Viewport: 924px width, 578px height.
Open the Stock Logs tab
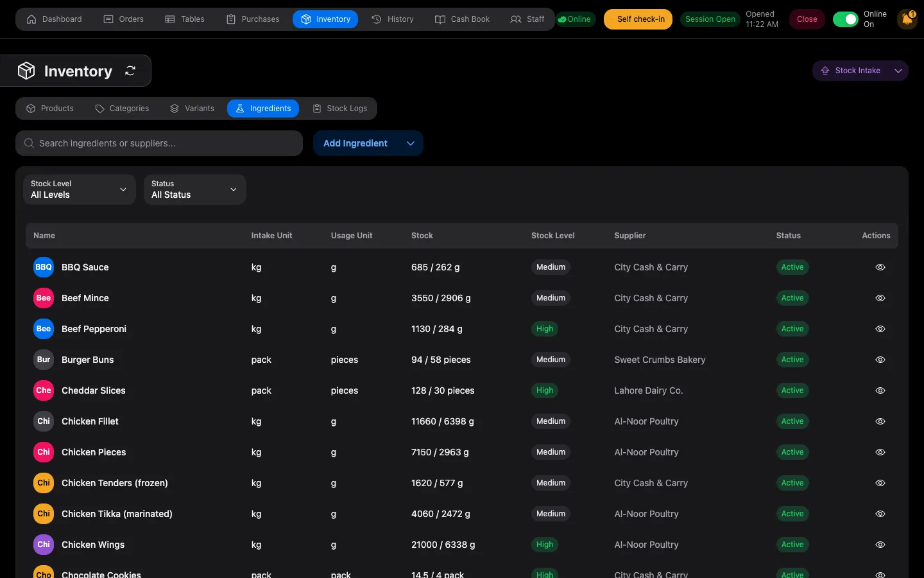[340, 109]
